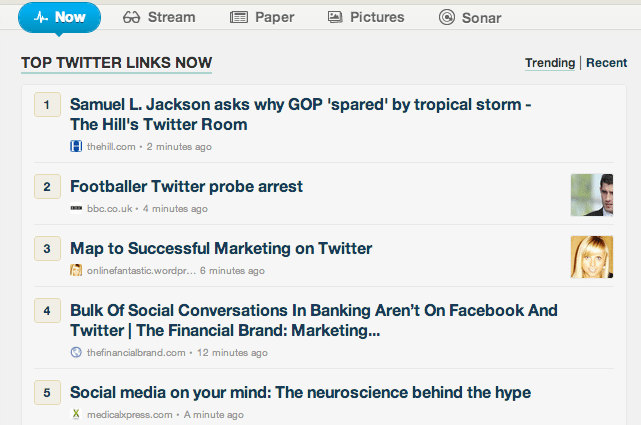Viewport: 641px width, 425px height.
Task: Click thefinancialbrand.com globe favicon
Action: point(76,352)
